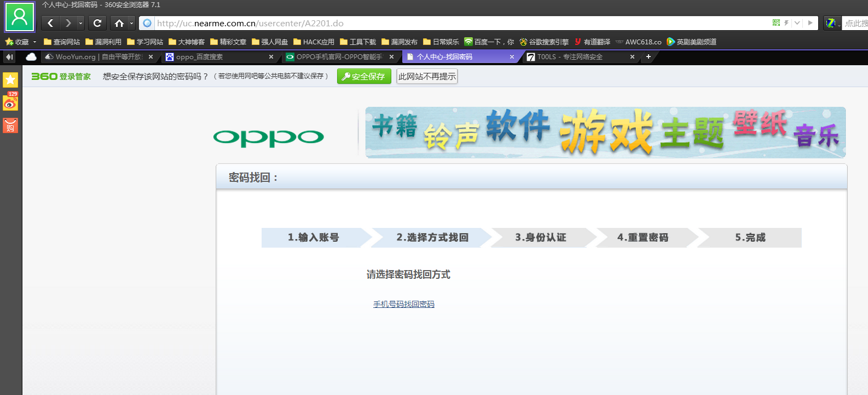Open the red shopping bag sidebar icon
The height and width of the screenshot is (395, 868).
[10, 125]
